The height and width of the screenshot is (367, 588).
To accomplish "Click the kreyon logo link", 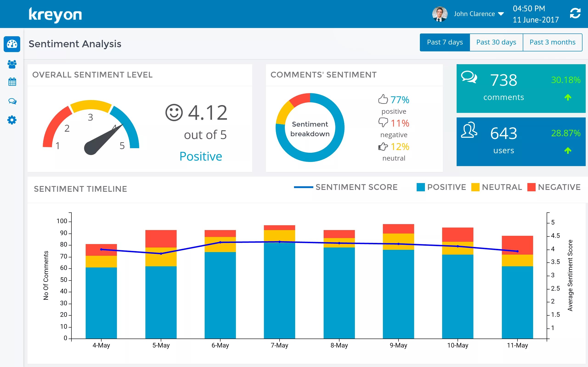I will pos(55,15).
